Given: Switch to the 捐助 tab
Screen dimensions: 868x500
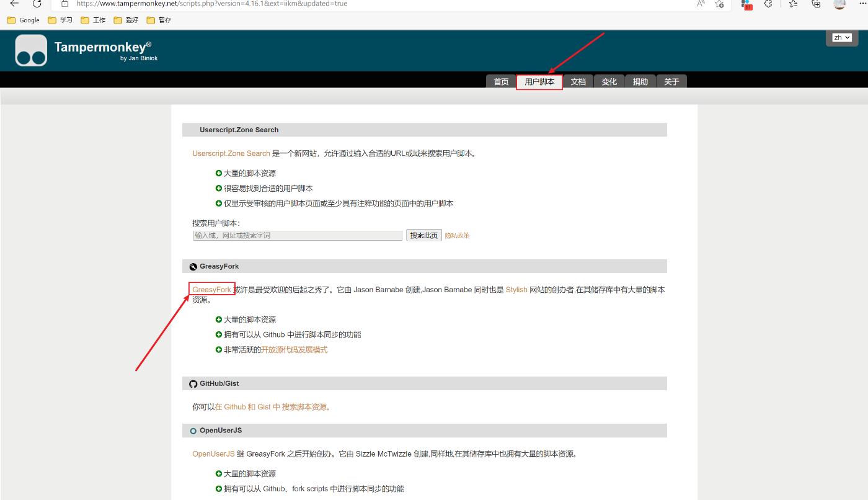Looking at the screenshot, I should pos(640,82).
